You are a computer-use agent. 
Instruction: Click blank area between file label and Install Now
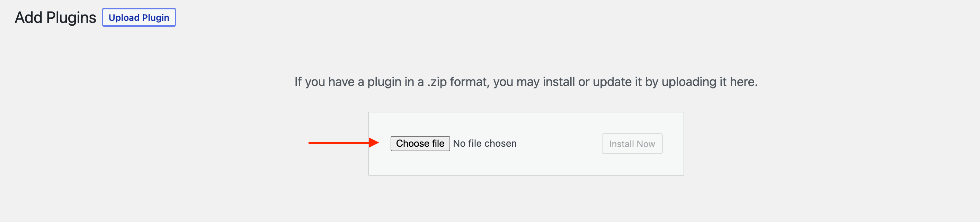[x=559, y=144]
